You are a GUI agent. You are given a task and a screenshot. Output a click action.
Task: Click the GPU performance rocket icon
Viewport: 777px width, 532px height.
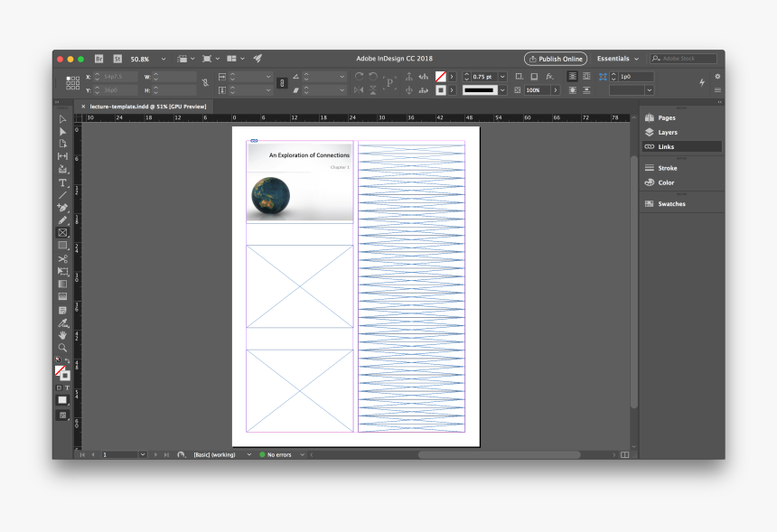(x=257, y=59)
